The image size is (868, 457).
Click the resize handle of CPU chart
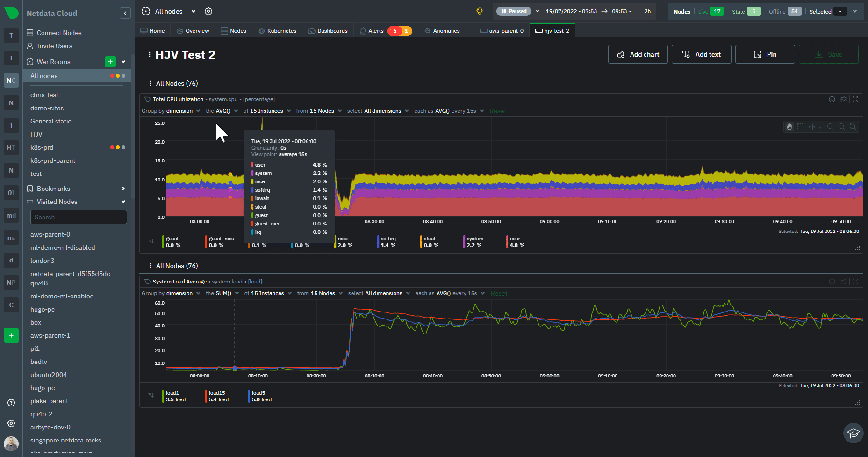[x=858, y=248]
